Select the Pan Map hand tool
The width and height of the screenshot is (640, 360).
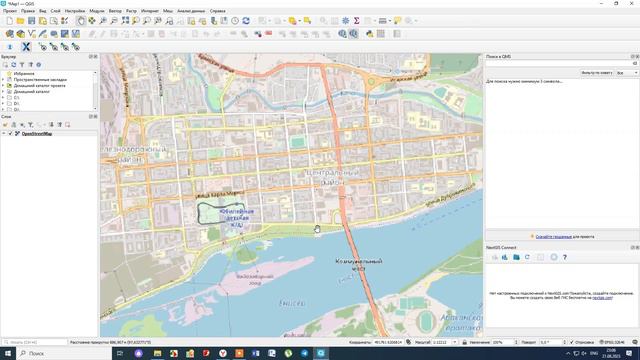[81, 21]
